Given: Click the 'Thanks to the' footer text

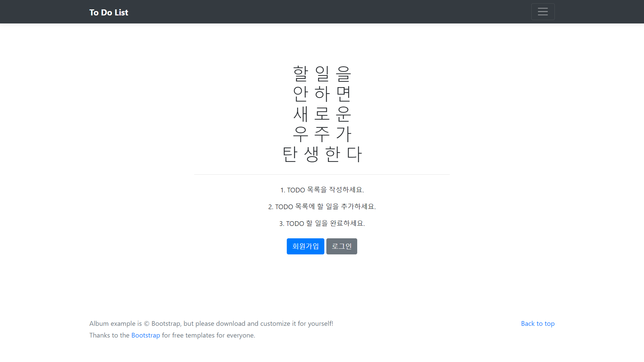Looking at the screenshot, I should pos(109,335).
